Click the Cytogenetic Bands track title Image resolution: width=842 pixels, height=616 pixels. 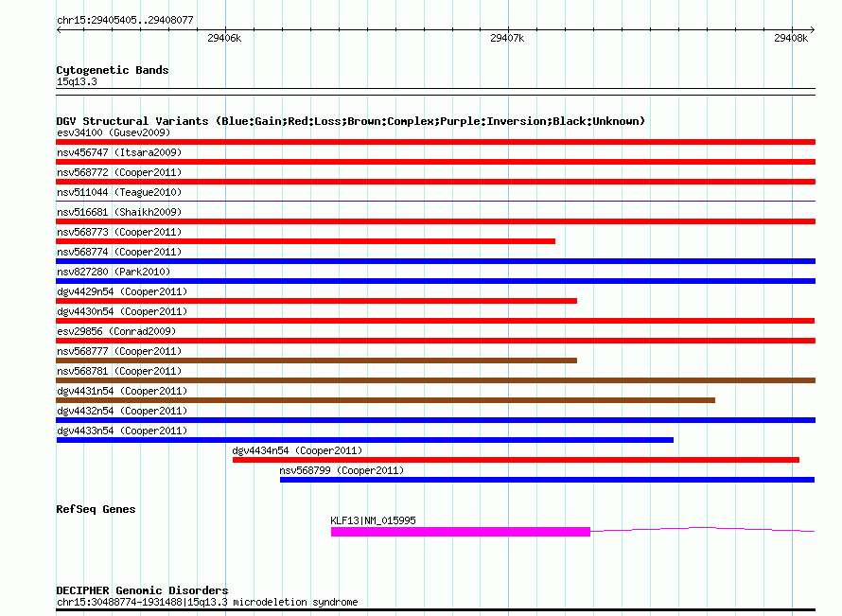coord(113,70)
